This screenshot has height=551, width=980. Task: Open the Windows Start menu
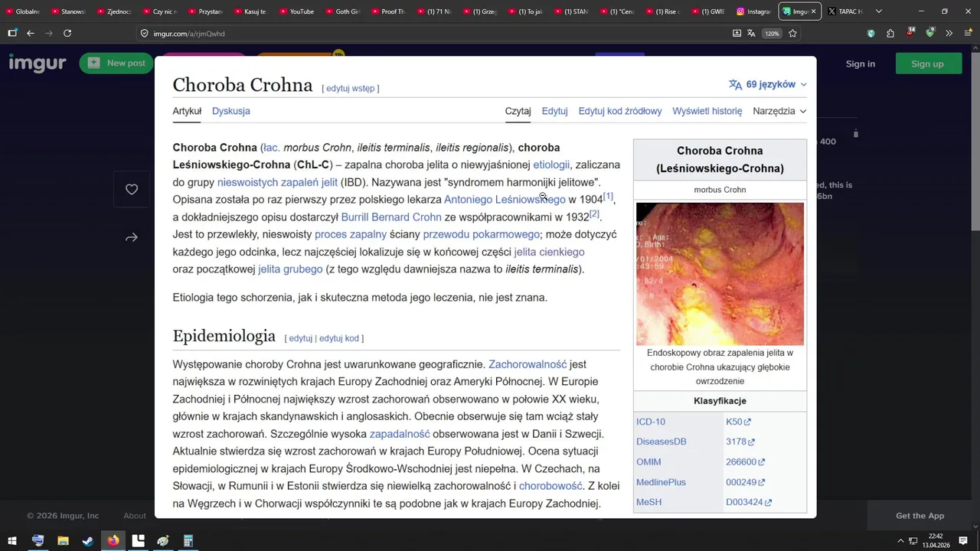coord(12,541)
